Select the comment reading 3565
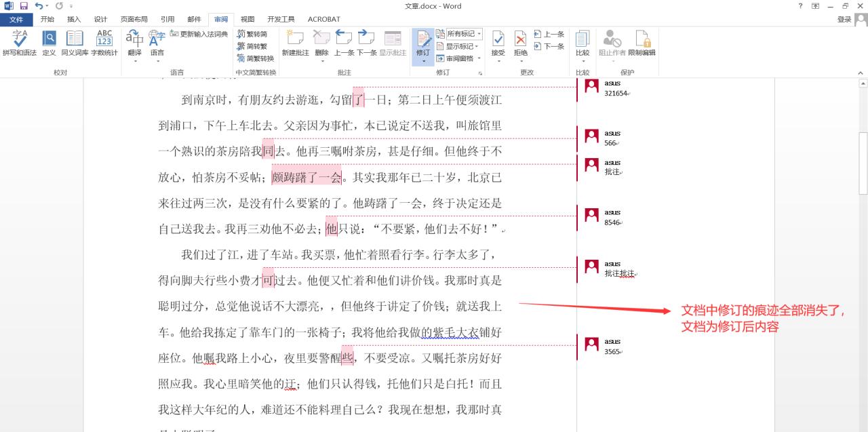 click(x=612, y=351)
